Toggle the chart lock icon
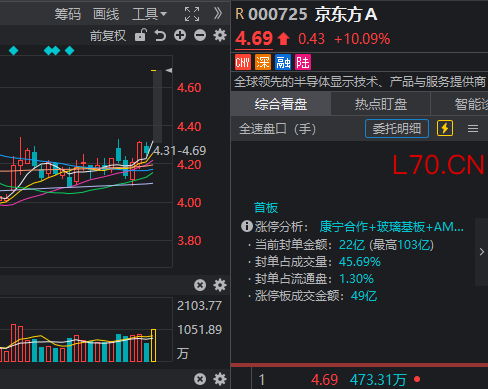488x389 pixels. pyautogui.click(x=141, y=35)
